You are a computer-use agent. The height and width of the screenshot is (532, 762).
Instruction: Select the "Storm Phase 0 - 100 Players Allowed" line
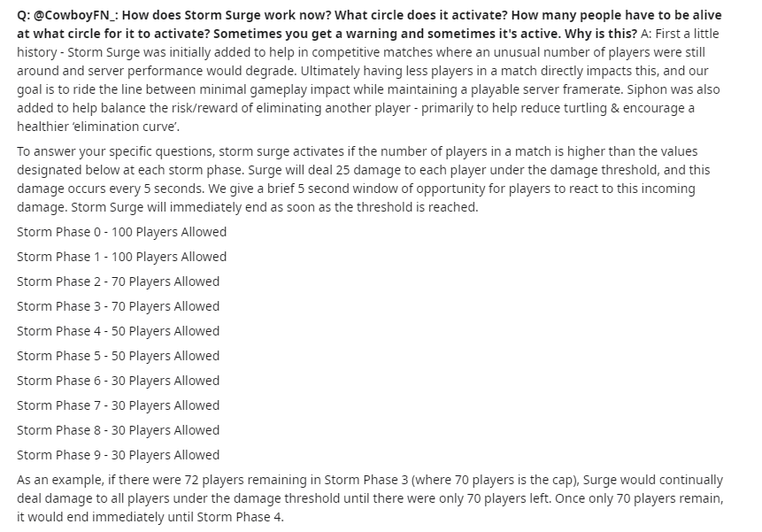(x=121, y=232)
